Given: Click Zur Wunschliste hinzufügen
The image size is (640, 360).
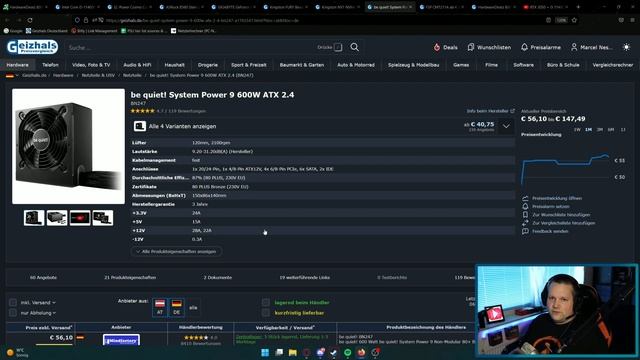Looking at the screenshot, I should (561, 215).
